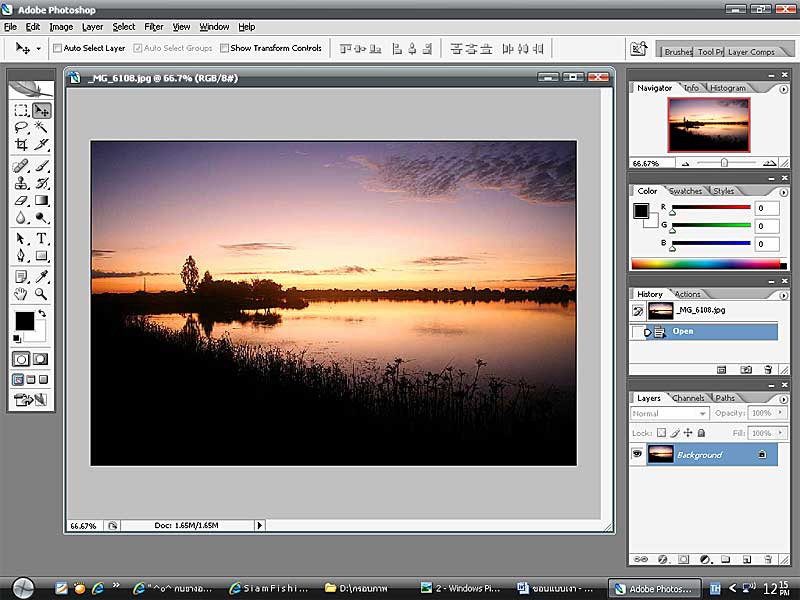Select the Blur tool
Image resolution: width=800 pixels, height=600 pixels.
click(x=21, y=218)
